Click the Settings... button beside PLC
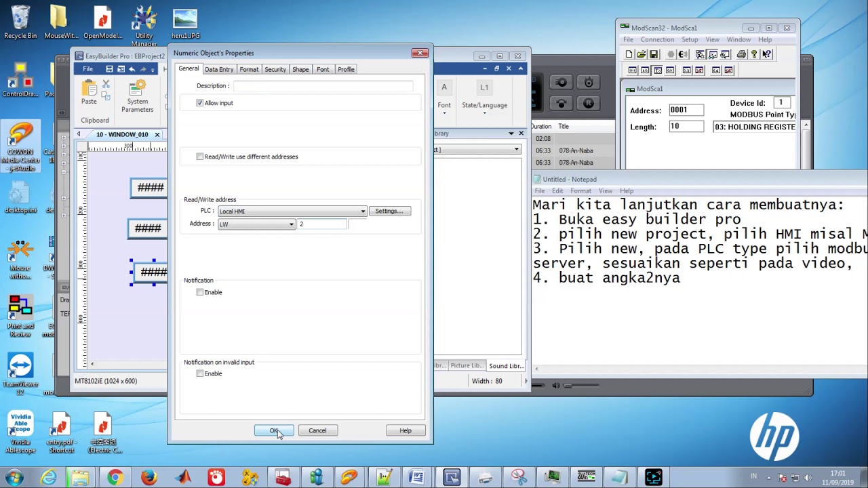 click(x=389, y=211)
